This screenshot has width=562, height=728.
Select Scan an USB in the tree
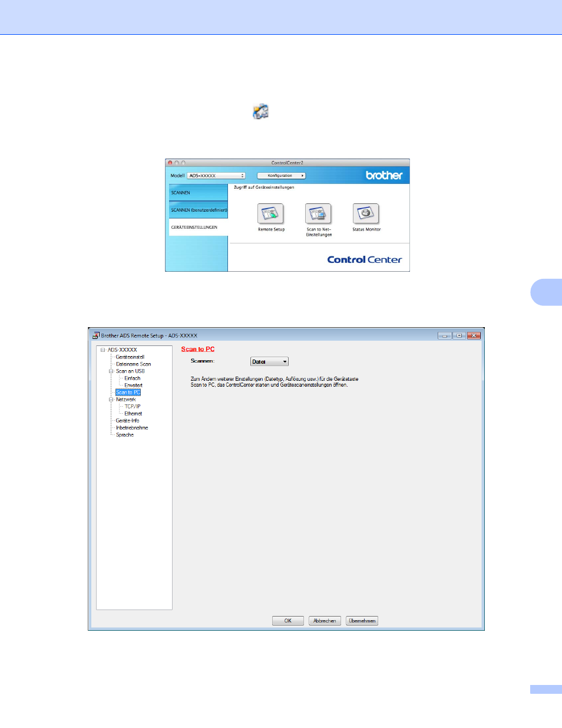pyautogui.click(x=130, y=371)
